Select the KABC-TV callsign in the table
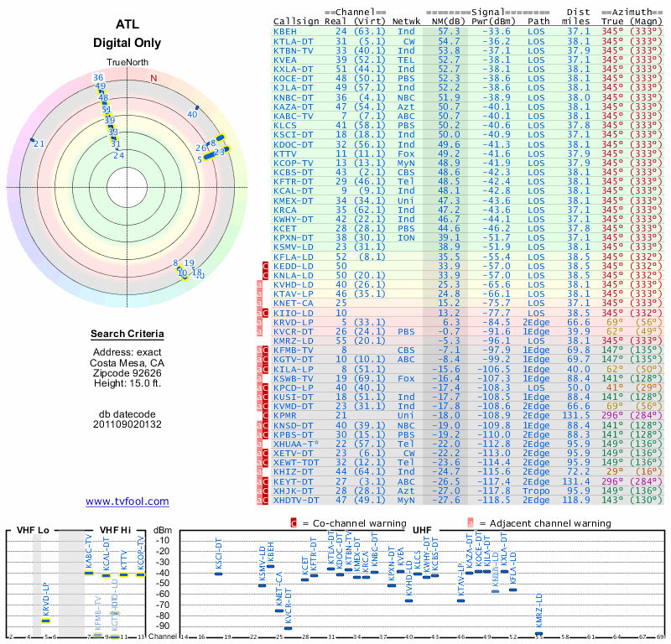This screenshot has height=644, width=671. (294, 117)
